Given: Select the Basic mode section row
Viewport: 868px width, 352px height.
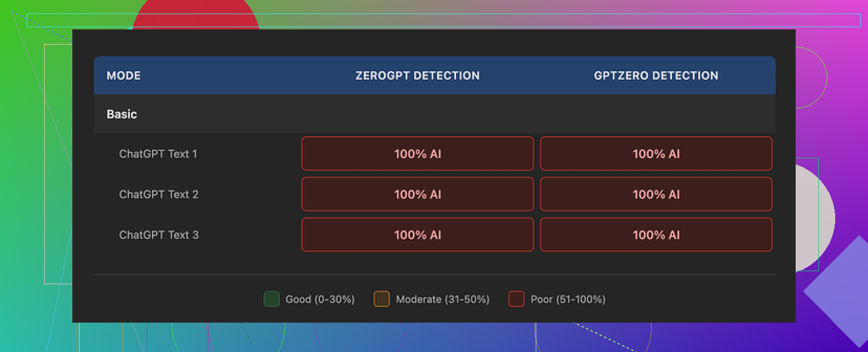Looking at the screenshot, I should [x=122, y=114].
